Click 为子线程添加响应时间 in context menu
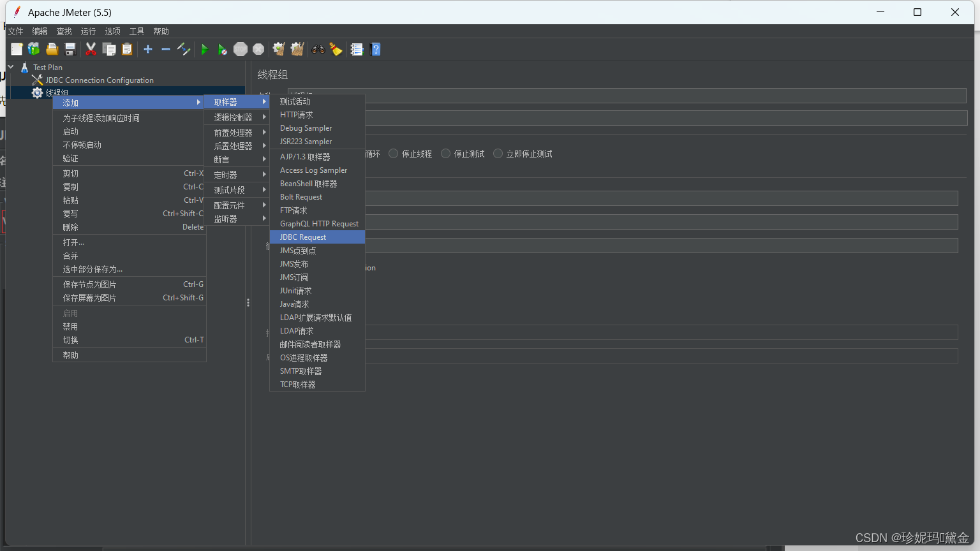 pos(130,118)
